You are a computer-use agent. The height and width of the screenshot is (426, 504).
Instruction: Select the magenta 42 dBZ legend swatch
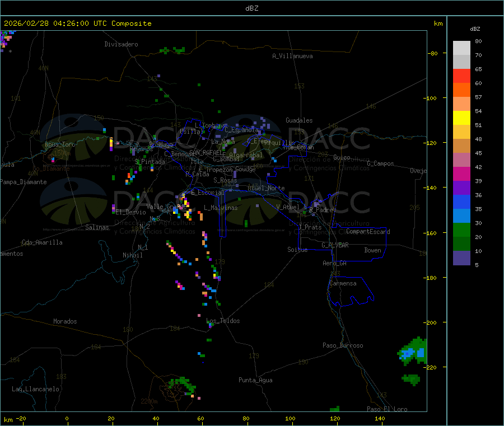pyautogui.click(x=461, y=174)
